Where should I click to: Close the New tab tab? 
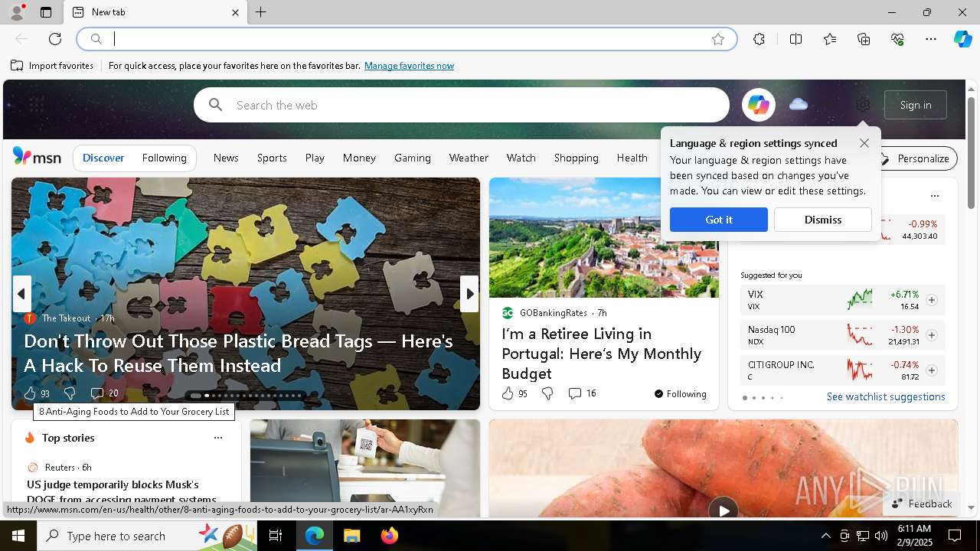[x=235, y=12]
